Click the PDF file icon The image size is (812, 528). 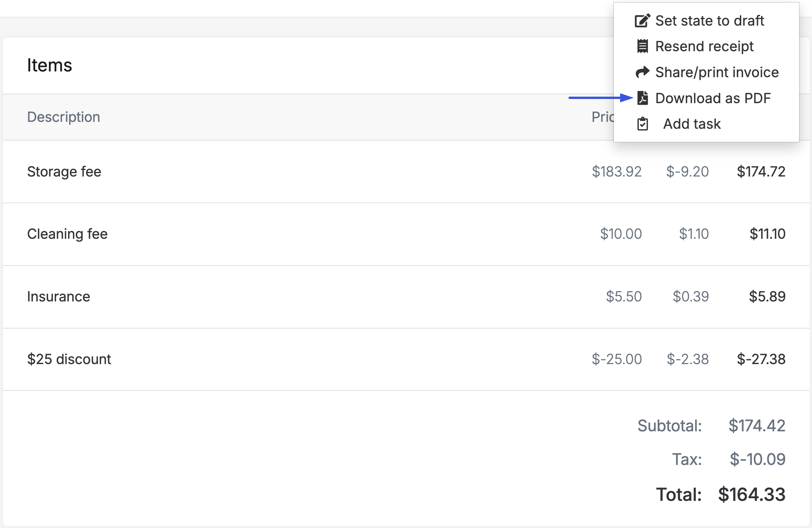643,98
